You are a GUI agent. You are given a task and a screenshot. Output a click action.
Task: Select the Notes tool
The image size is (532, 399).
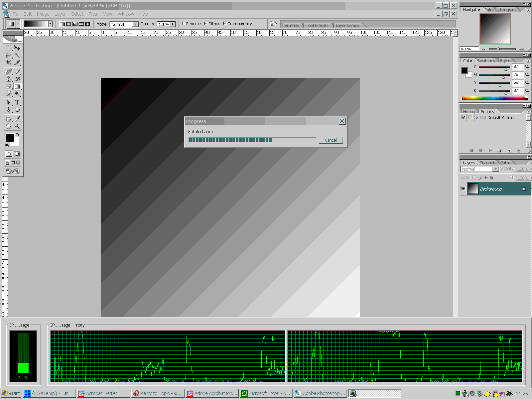[9, 119]
